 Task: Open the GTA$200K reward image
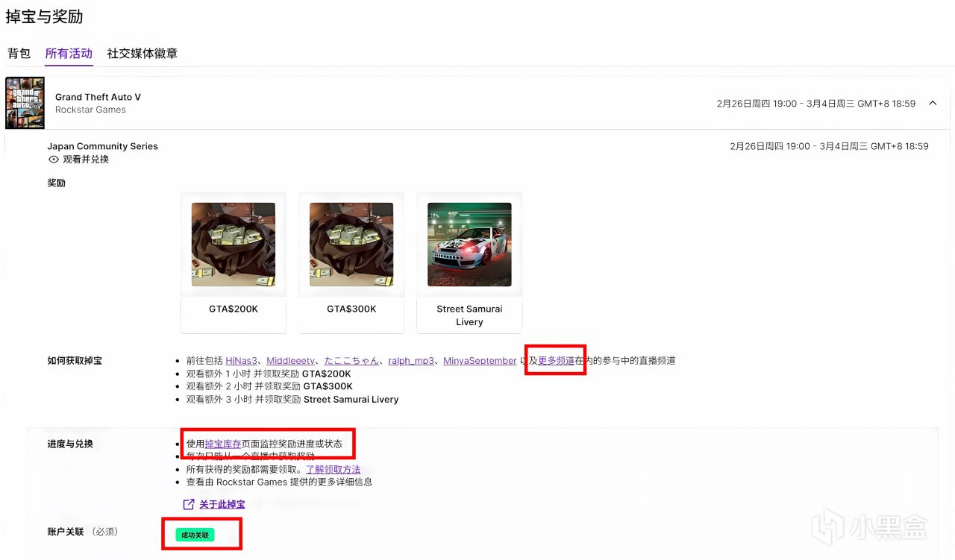point(234,245)
